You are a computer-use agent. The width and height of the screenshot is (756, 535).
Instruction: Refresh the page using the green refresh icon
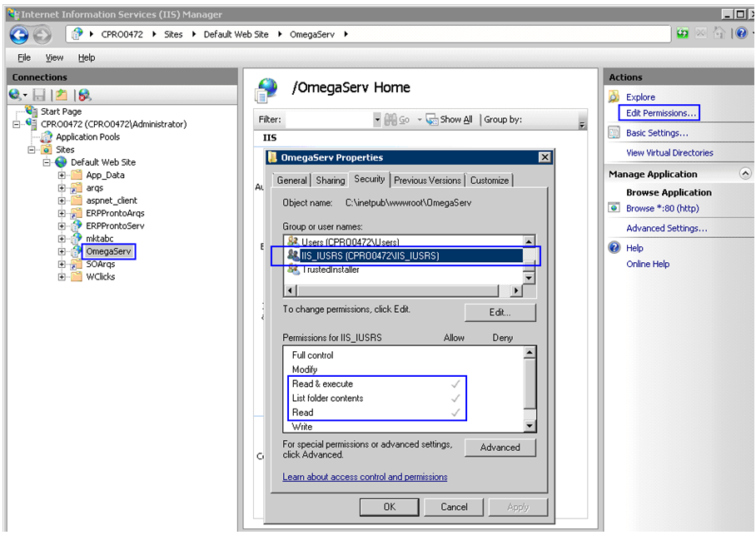[x=682, y=33]
